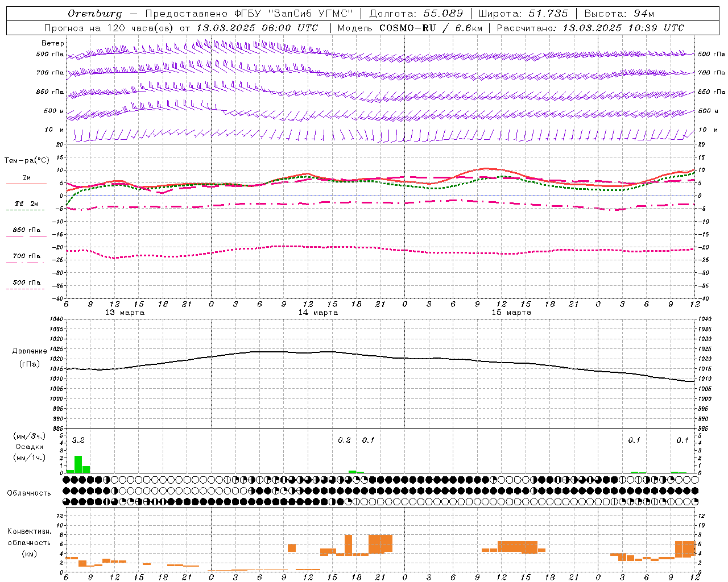Select the Высота: 94м elevation text
Image resolution: width=728 pixels, height=582 pixels.
pos(619,14)
